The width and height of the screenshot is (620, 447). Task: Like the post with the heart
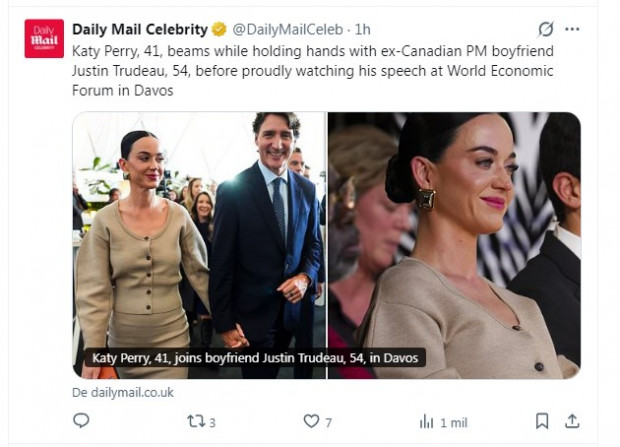pos(311,421)
